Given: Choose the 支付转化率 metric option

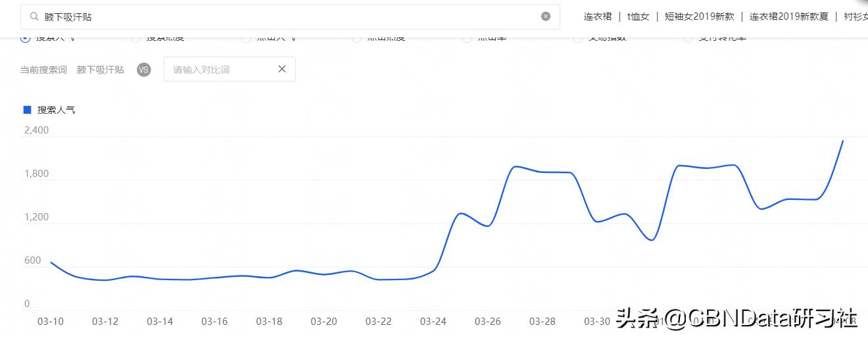Looking at the screenshot, I should [x=688, y=38].
